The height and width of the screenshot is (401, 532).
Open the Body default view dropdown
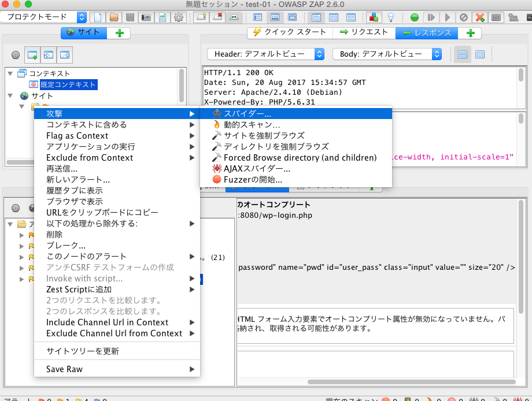pyautogui.click(x=387, y=54)
